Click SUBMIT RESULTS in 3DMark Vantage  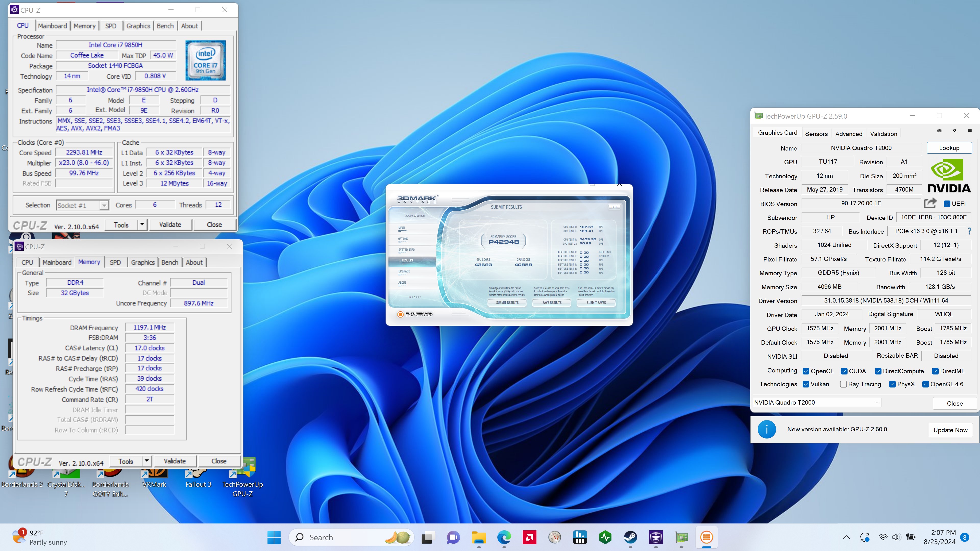tap(507, 303)
